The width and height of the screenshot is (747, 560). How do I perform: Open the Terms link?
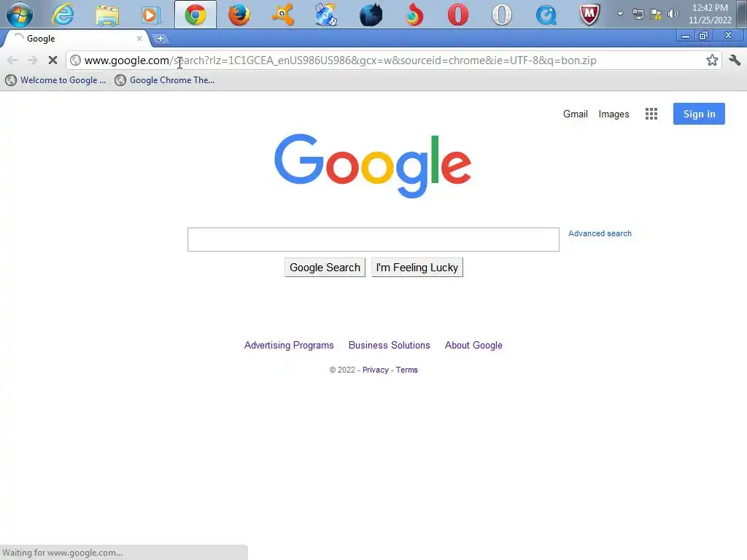click(x=407, y=370)
